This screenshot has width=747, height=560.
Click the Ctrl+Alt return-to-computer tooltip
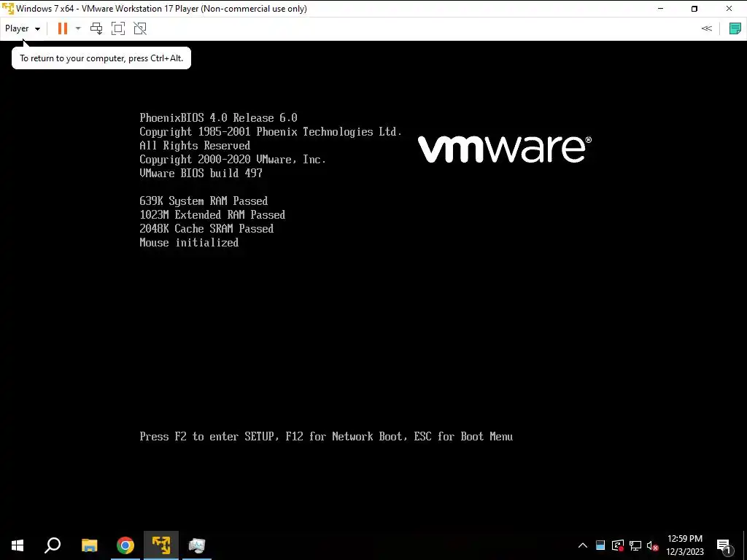tap(101, 58)
